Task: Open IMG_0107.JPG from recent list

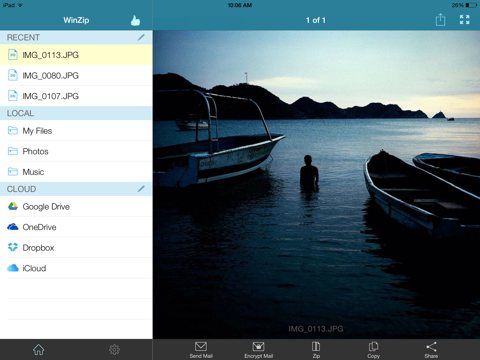Action: (76, 96)
